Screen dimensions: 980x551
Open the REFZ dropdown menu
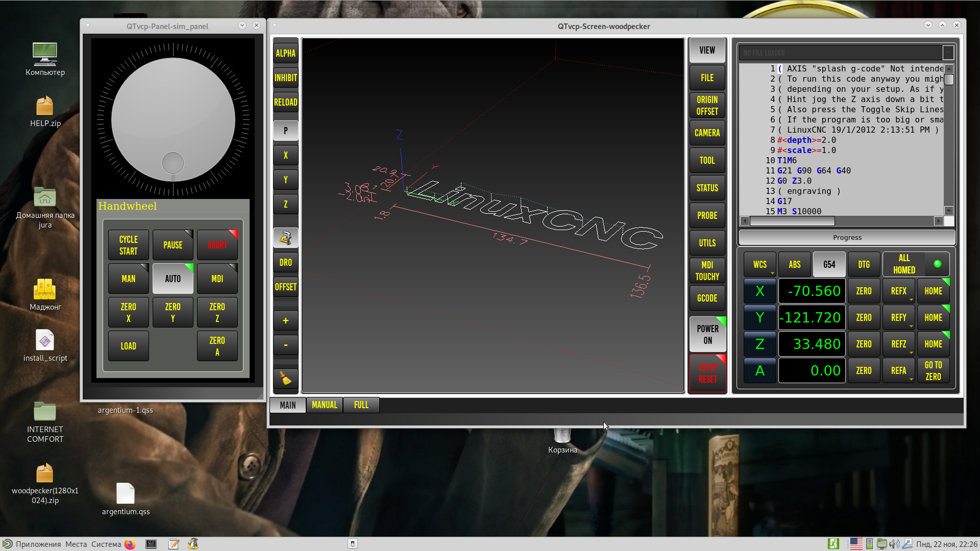coord(898,344)
